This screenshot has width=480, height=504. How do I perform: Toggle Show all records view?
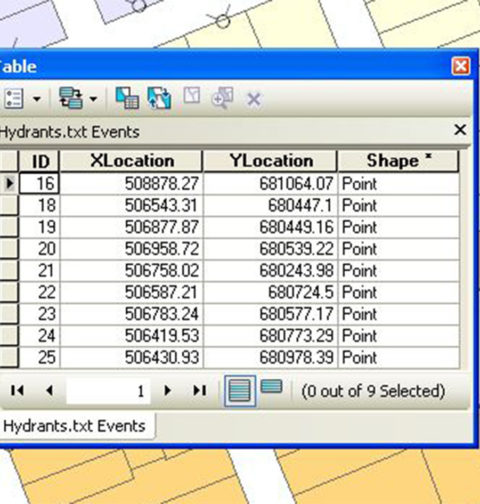pyautogui.click(x=240, y=391)
